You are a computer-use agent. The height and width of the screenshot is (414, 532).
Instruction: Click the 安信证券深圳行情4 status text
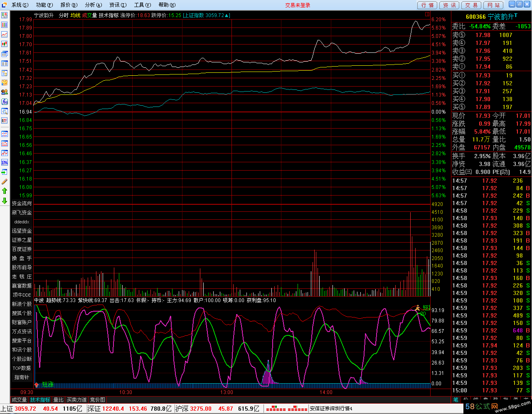(331, 409)
